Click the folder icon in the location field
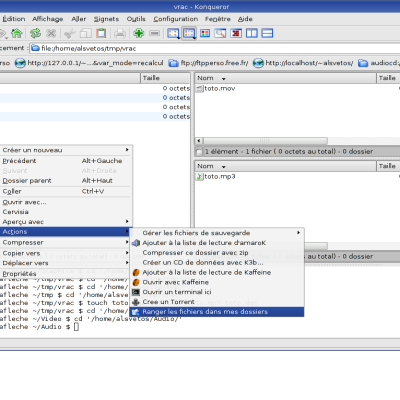Image resolution: width=400 pixels, height=400 pixels. pyautogui.click(x=35, y=49)
